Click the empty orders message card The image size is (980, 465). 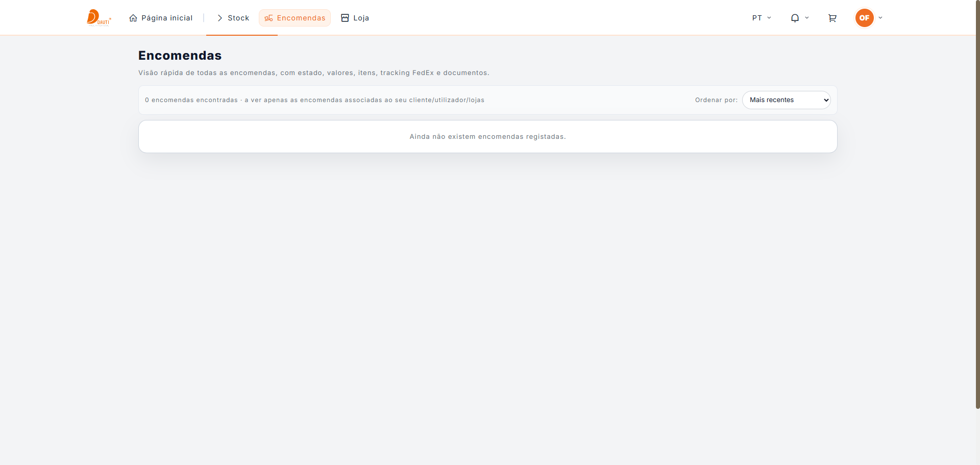coord(487,137)
